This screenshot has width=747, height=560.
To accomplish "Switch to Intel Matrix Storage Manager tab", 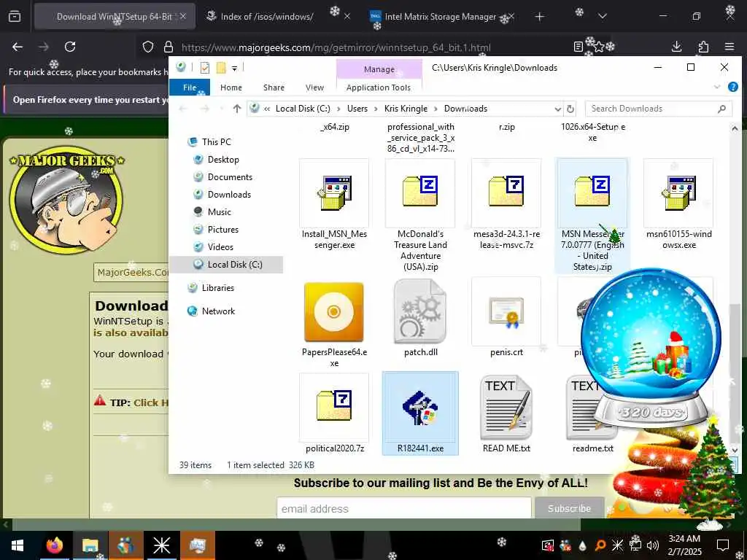I will click(440, 17).
